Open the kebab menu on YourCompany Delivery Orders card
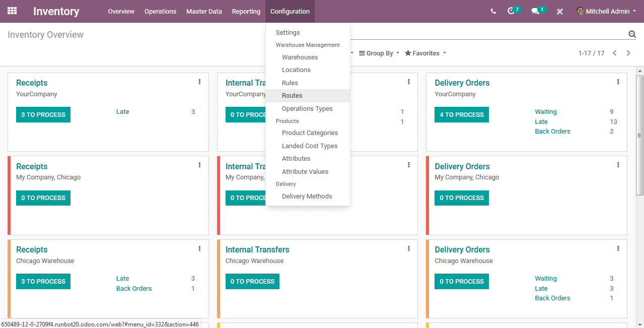The image size is (644, 328). coord(618,82)
